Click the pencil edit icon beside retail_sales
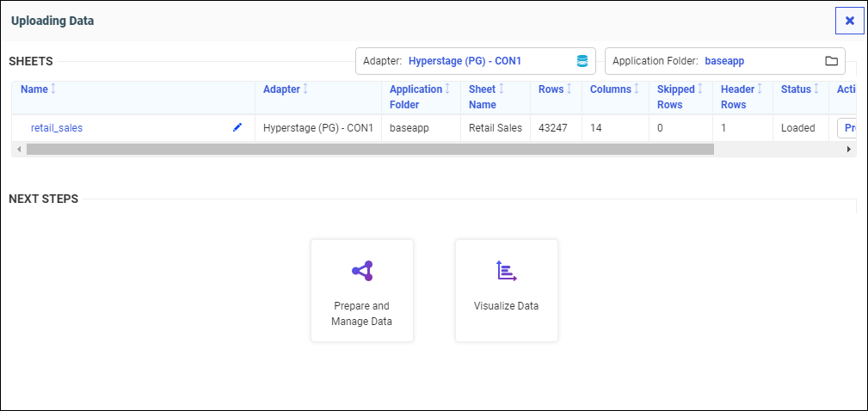Viewport: 868px width, 411px height. [237, 127]
